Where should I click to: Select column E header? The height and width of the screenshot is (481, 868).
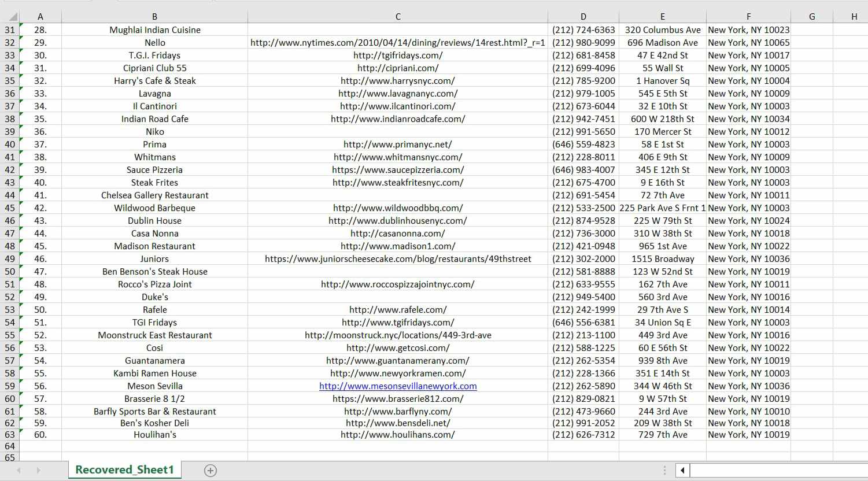[663, 17]
